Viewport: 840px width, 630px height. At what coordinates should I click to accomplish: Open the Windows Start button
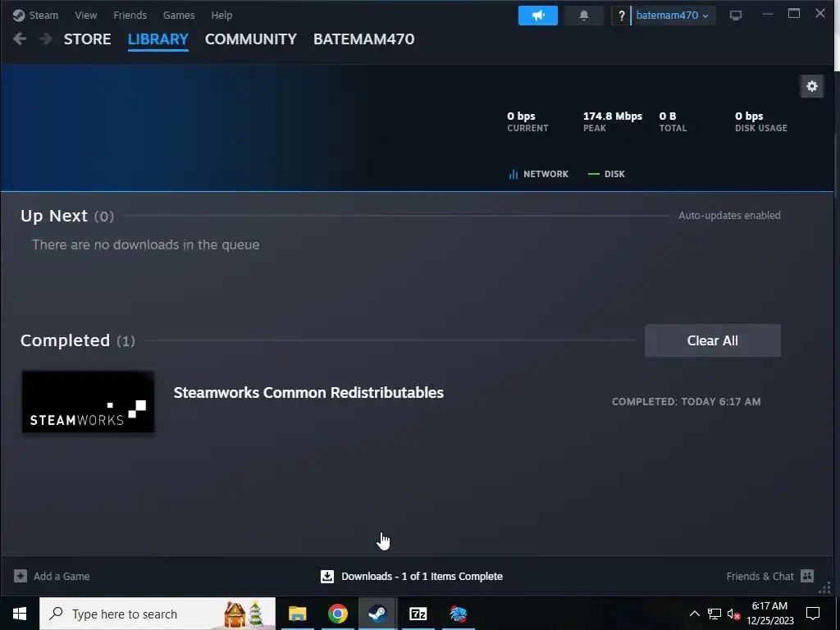[x=20, y=614]
